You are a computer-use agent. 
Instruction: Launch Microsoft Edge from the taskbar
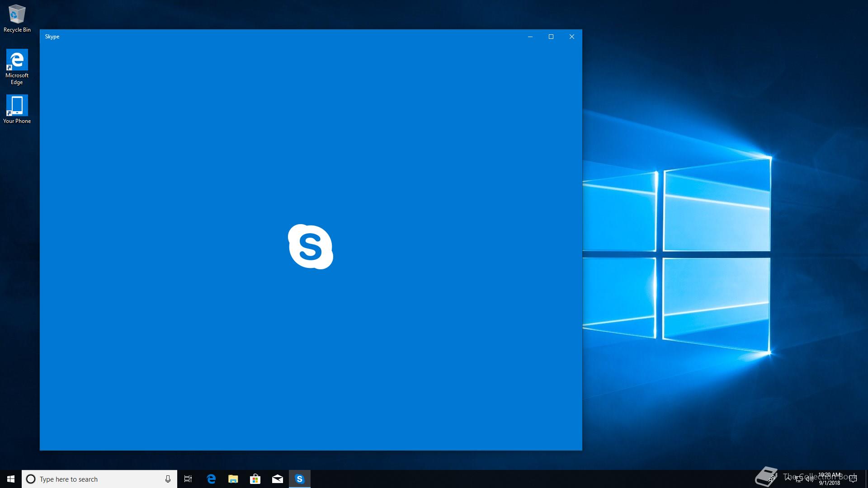[211, 479]
